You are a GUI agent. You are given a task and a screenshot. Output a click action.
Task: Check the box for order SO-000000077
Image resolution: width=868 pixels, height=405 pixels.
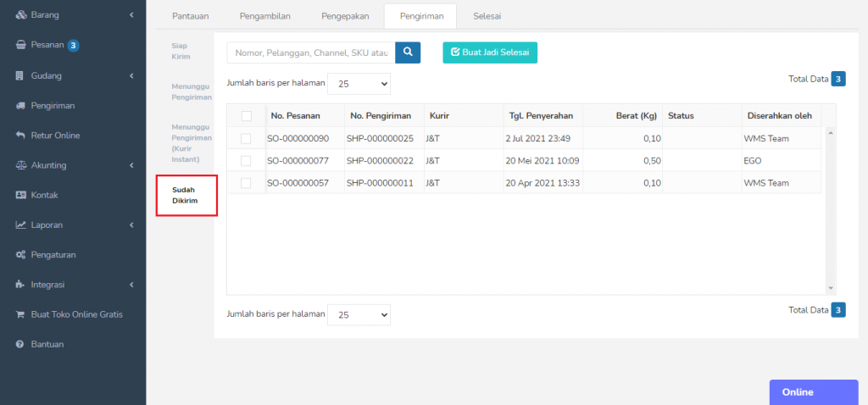point(246,161)
